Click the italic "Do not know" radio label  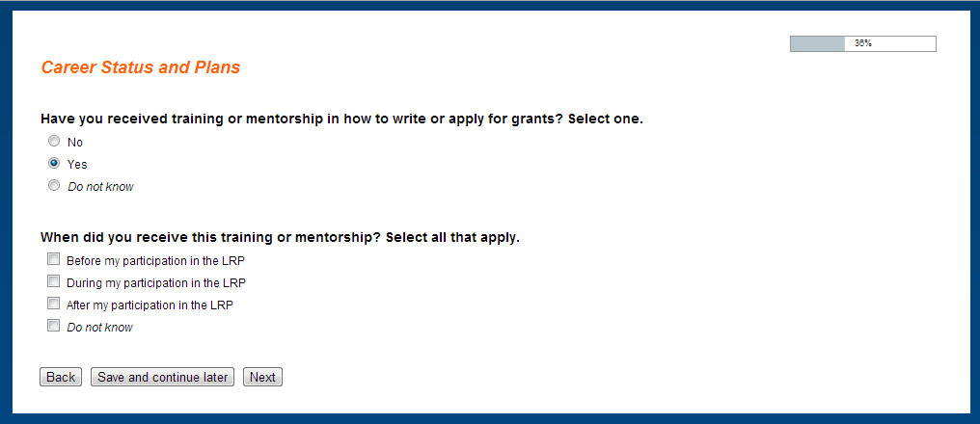(x=100, y=187)
